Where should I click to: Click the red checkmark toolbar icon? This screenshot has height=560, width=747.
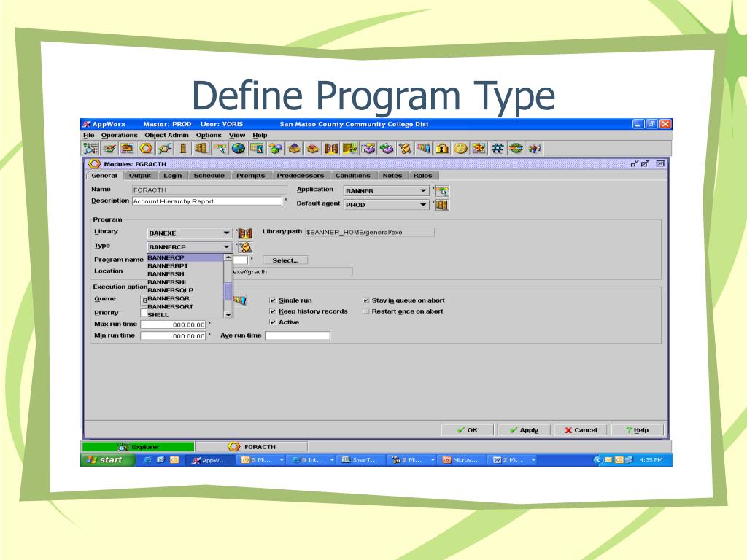click(x=109, y=149)
